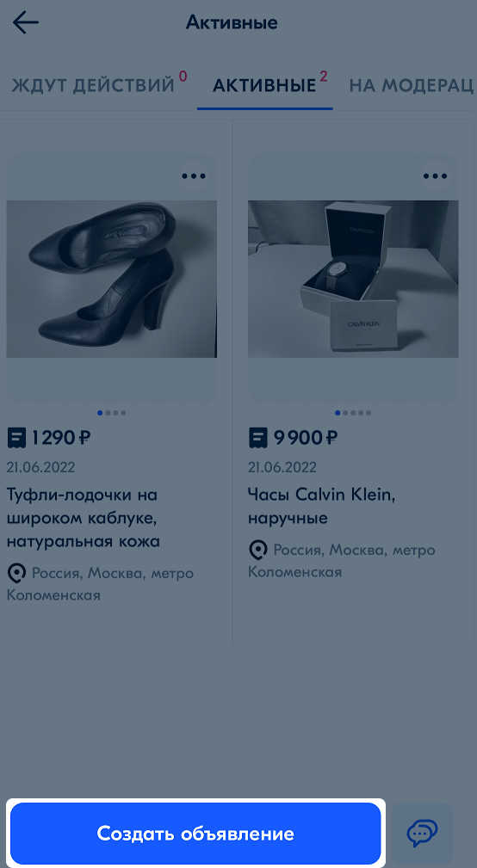Open three-dot menu on shoes listing

[194, 176]
